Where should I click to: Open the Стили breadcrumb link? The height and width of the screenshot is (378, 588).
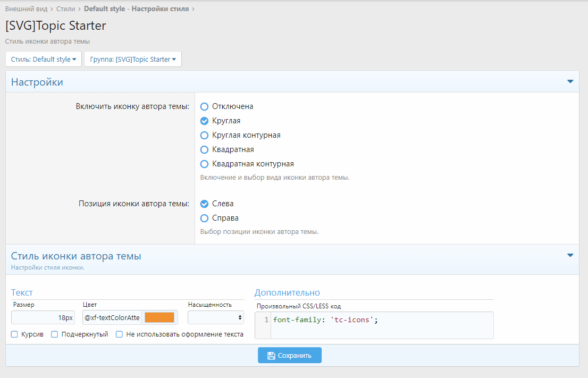click(x=65, y=9)
